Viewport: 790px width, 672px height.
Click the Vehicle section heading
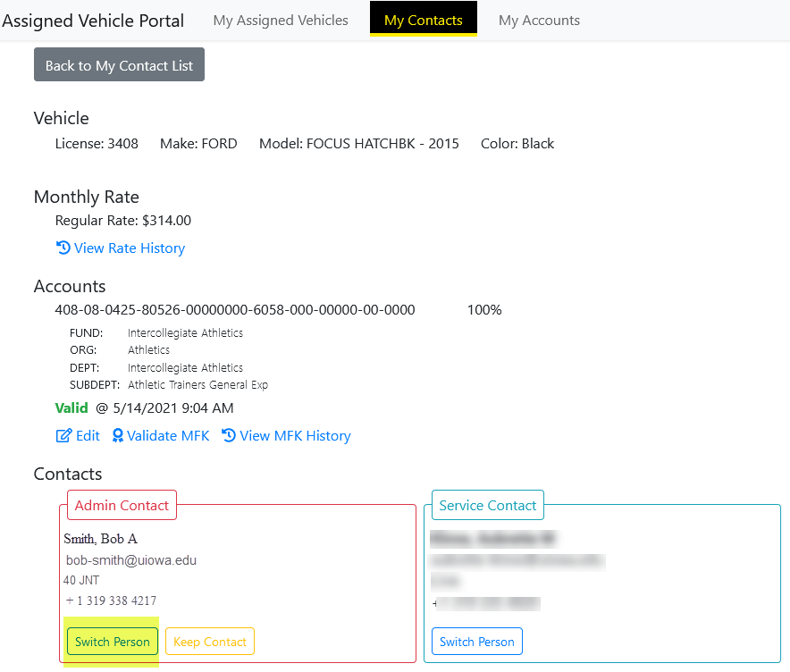[x=62, y=118]
